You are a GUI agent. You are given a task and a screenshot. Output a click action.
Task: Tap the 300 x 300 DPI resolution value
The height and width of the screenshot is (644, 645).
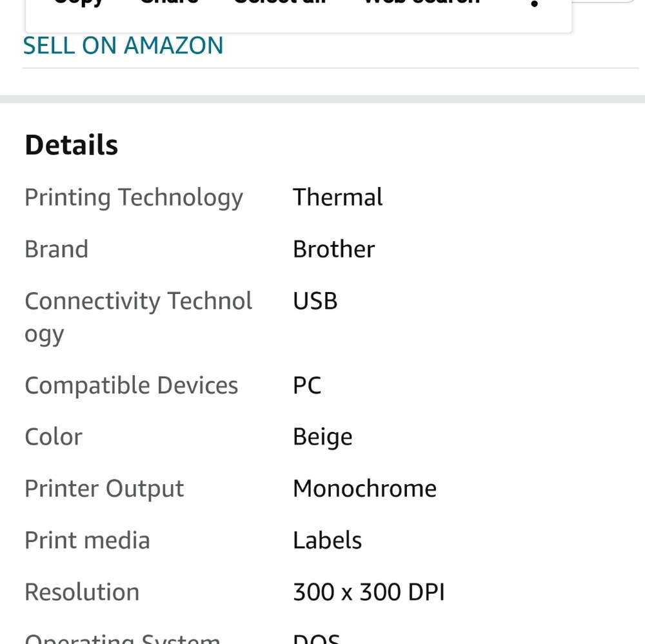[368, 592]
